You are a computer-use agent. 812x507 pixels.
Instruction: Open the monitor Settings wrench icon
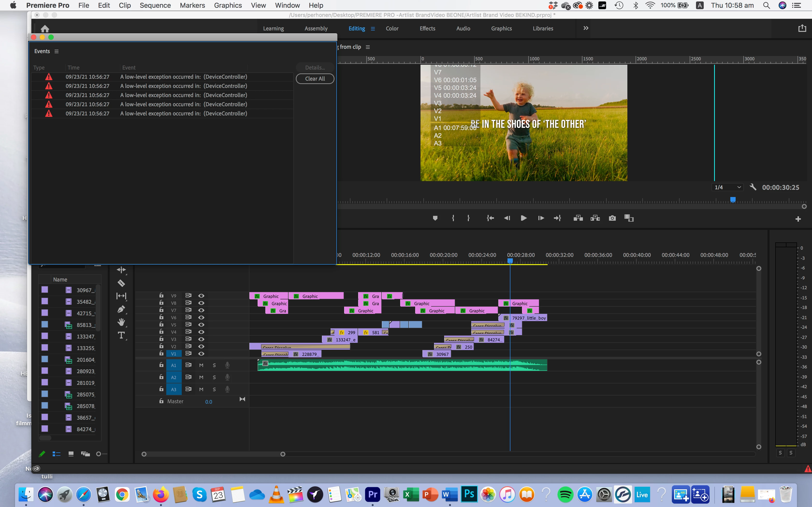click(753, 187)
